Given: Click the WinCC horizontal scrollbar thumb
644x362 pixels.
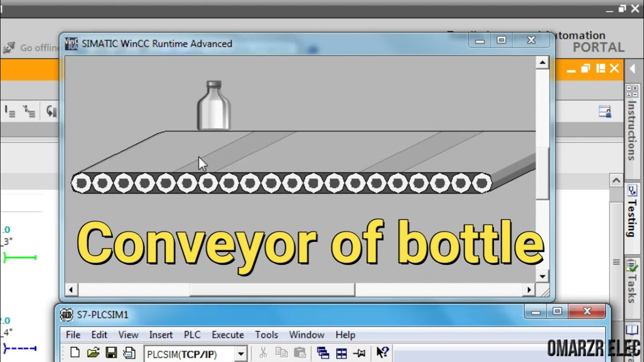Looking at the screenshot, I should pyautogui.click(x=272, y=290).
